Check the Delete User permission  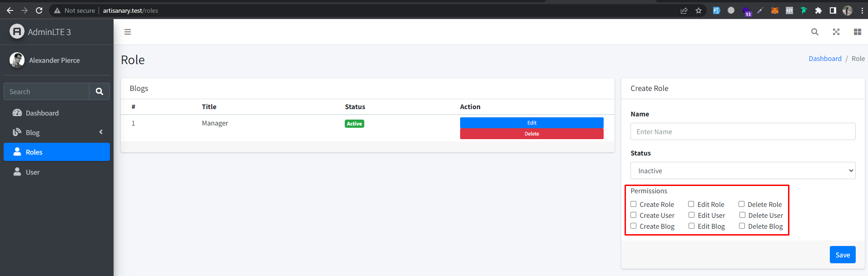point(742,215)
